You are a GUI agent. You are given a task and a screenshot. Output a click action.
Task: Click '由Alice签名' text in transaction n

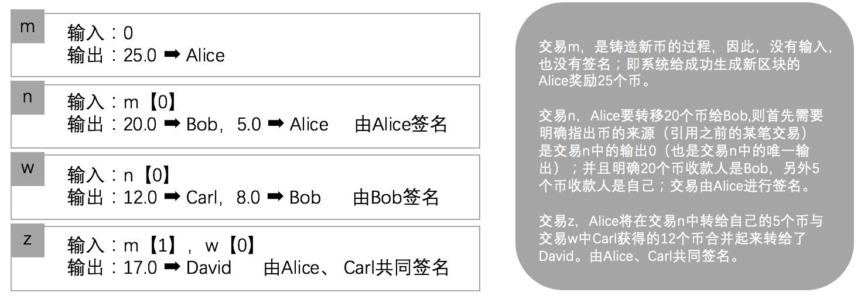click(401, 125)
